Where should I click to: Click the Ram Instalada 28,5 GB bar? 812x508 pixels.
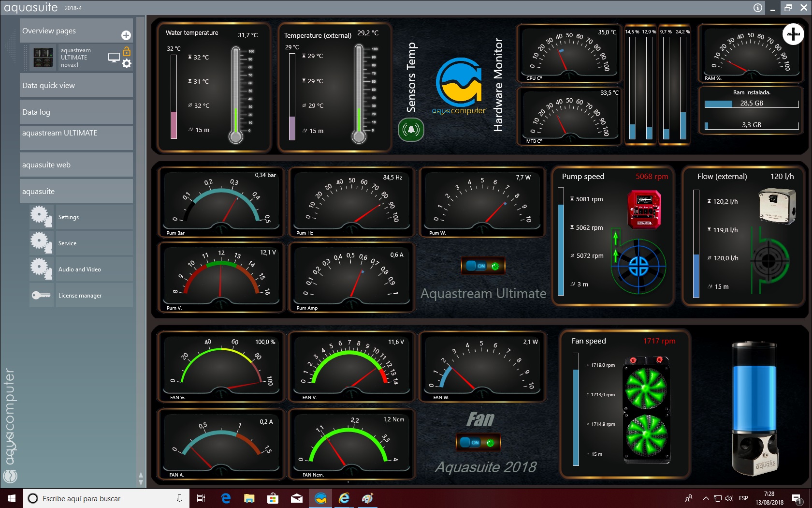click(x=751, y=104)
